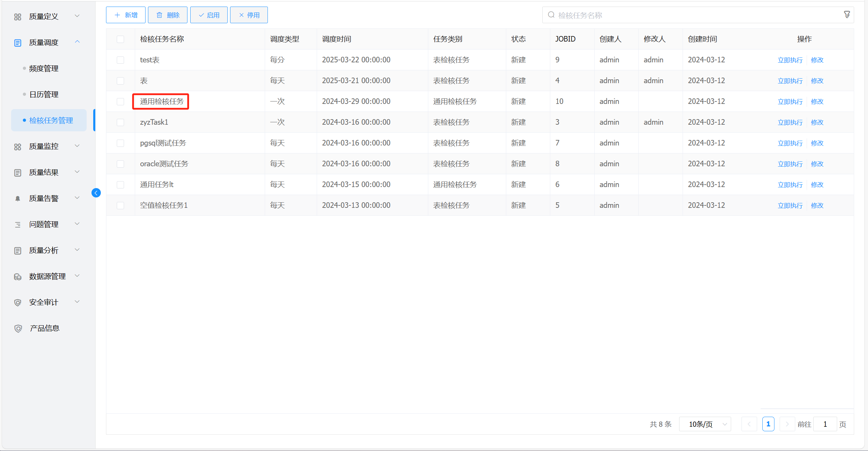Select the zyzTask1 row checkbox
The image size is (868, 451).
click(120, 122)
